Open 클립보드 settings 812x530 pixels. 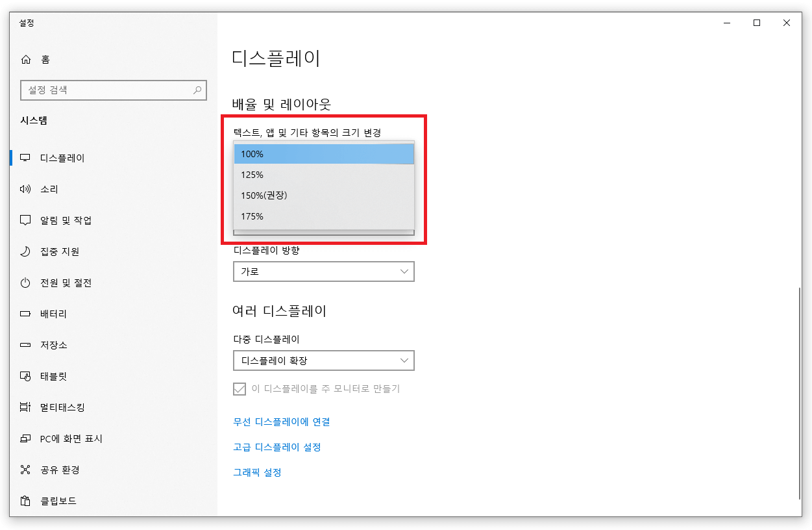tap(57, 501)
